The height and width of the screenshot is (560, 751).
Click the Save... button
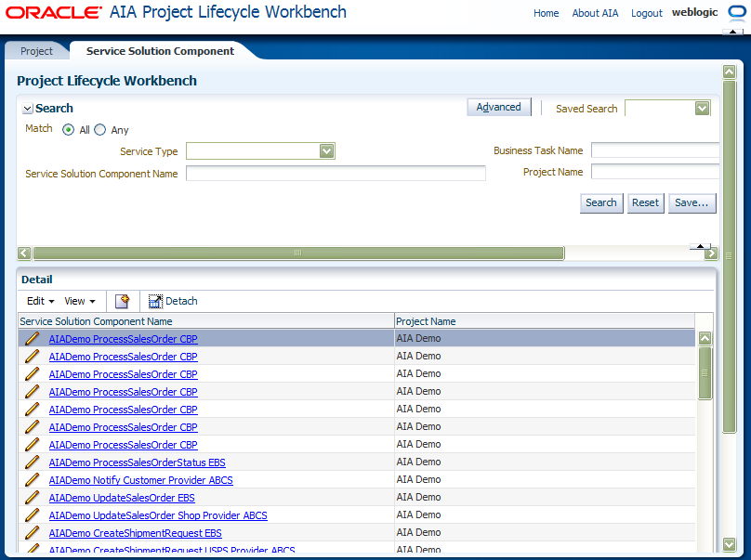[692, 203]
